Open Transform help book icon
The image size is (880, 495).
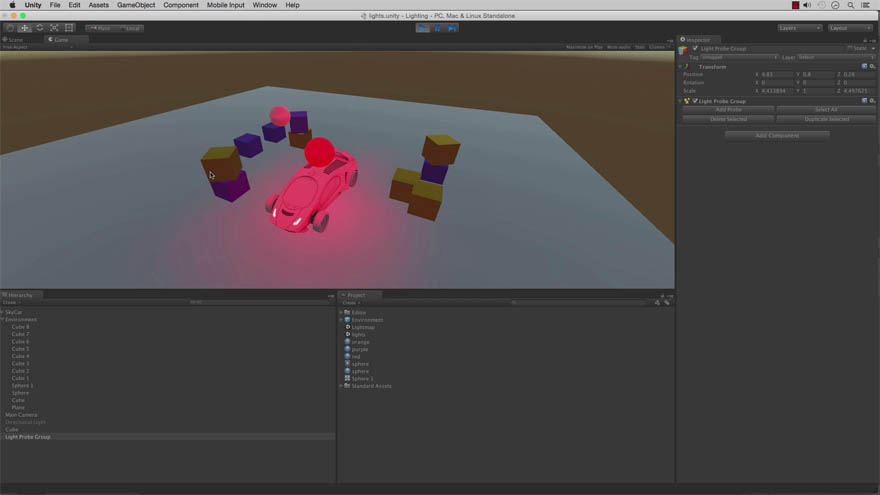[864, 66]
